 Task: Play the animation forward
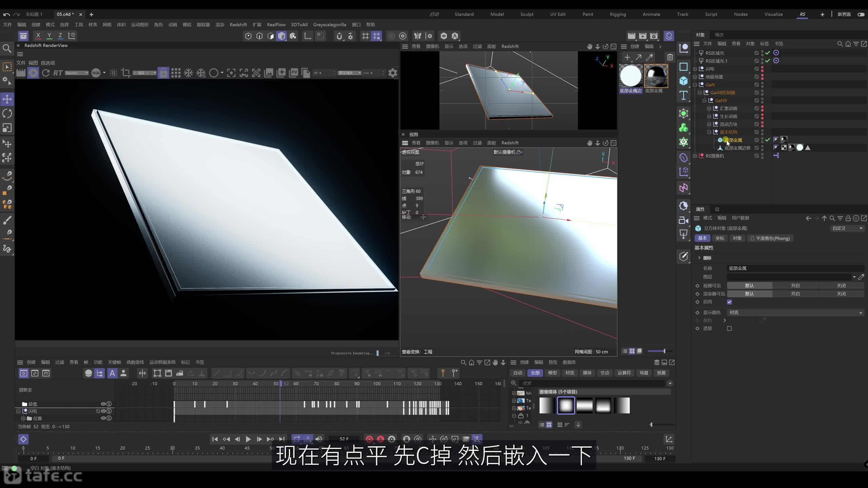click(248, 439)
